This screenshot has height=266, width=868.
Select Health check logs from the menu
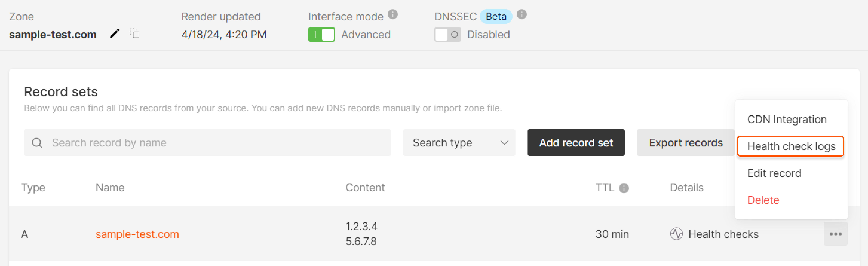[791, 146]
